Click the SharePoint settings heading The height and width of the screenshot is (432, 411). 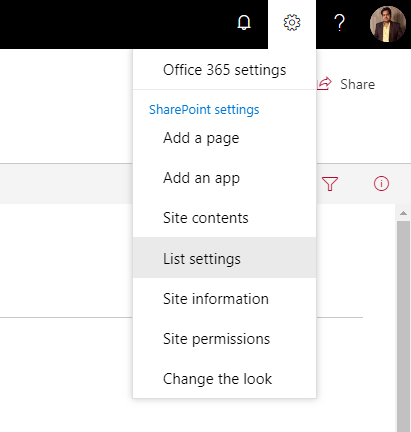point(204,110)
